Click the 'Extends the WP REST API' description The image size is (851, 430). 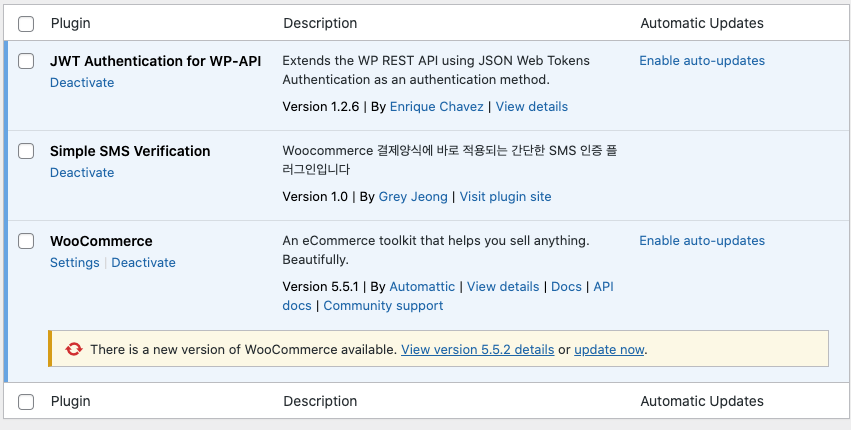[x=436, y=70]
